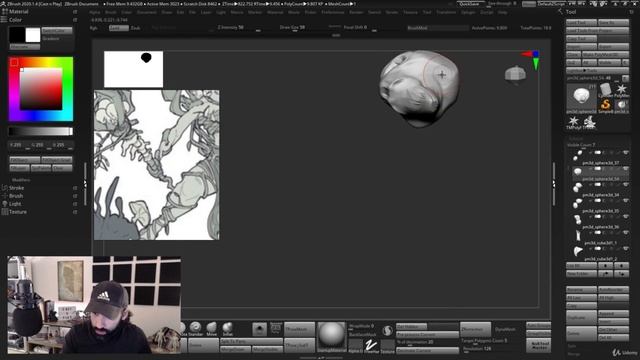Select subtool thumbnail pm3d_cube3d1_2
The image size is (640, 360).
tap(577, 251)
